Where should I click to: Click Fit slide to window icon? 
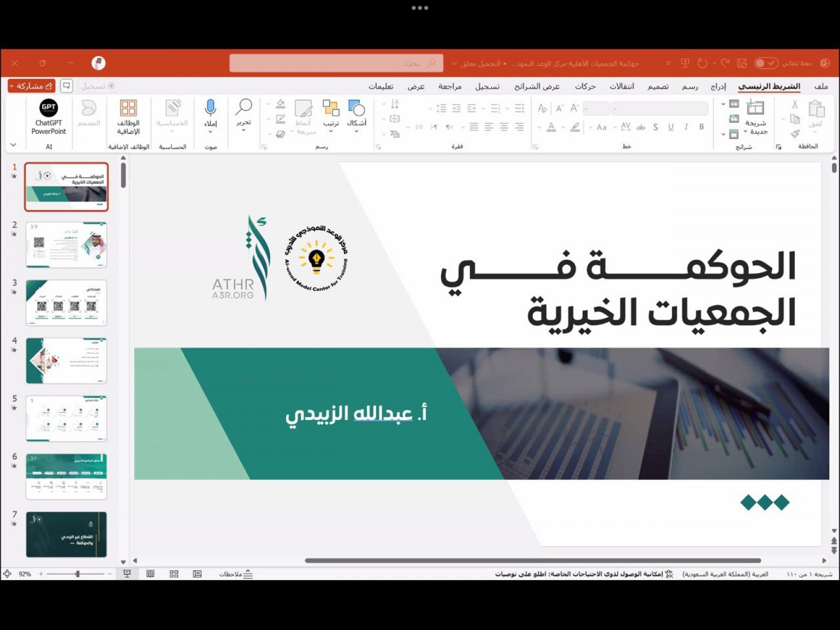[x=7, y=574]
